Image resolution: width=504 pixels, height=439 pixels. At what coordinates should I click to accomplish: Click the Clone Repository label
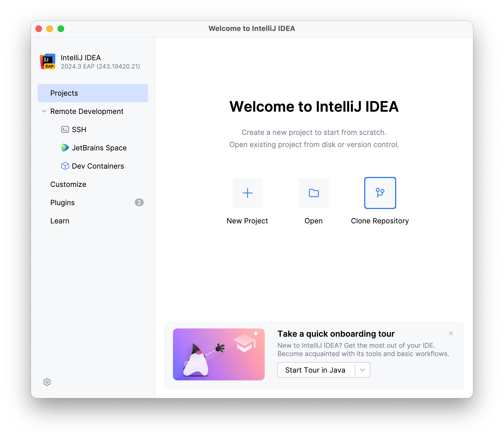[380, 221]
